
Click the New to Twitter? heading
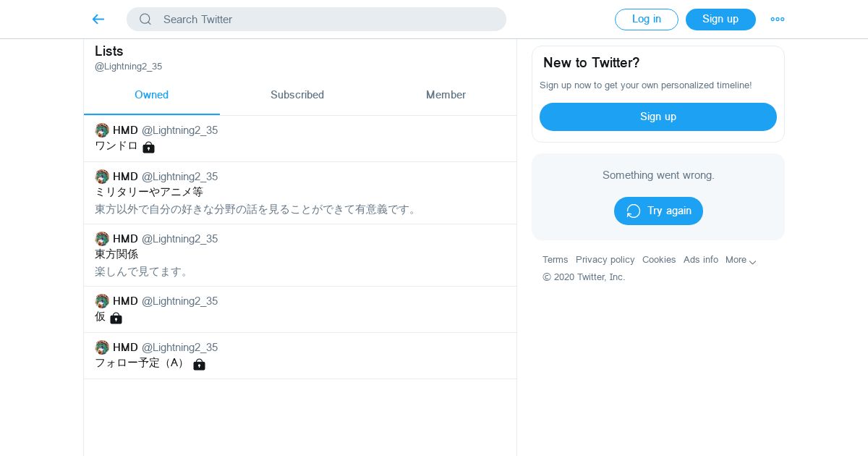592,63
